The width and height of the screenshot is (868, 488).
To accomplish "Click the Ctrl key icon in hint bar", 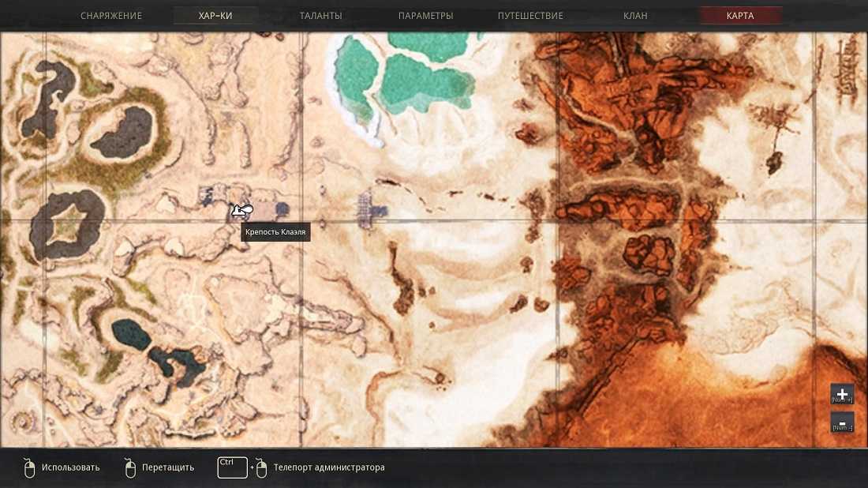I will [233, 467].
